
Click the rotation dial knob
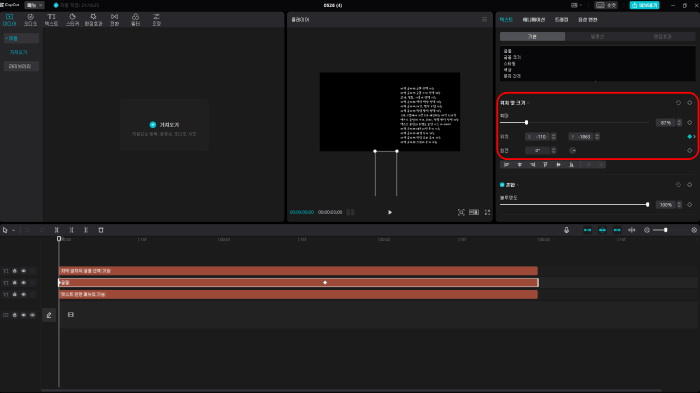pos(573,151)
